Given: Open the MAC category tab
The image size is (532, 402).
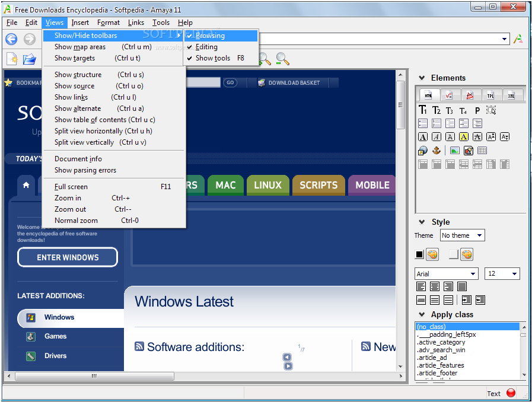Looking at the screenshot, I should (225, 185).
